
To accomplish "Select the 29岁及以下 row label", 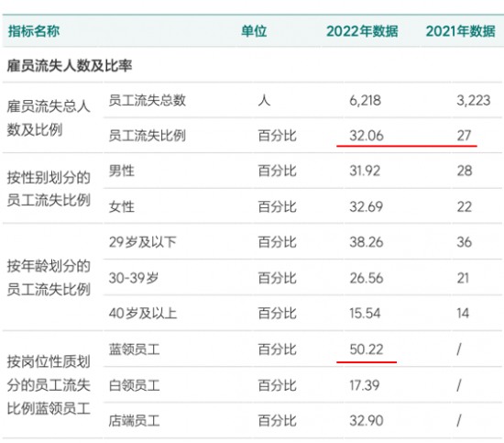I will tap(143, 242).
